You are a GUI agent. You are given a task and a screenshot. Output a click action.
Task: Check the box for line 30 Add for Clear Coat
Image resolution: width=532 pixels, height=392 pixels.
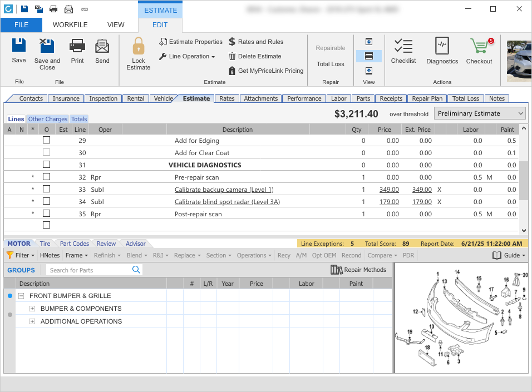[x=47, y=152]
